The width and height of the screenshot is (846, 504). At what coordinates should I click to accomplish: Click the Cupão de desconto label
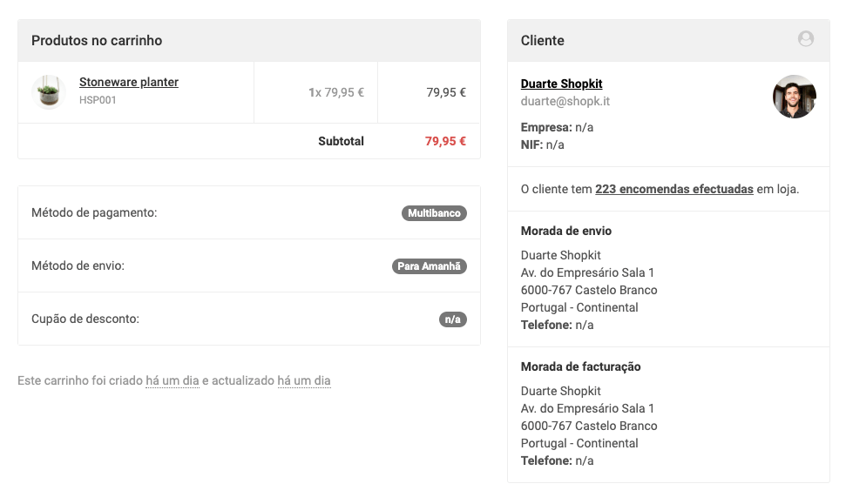coord(85,319)
